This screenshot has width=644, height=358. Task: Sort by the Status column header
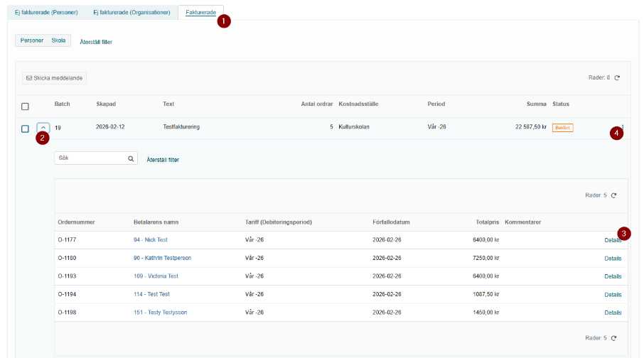pyautogui.click(x=561, y=104)
